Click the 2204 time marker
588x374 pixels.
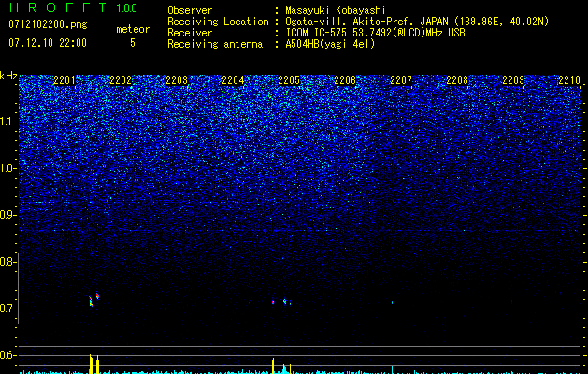[233, 80]
